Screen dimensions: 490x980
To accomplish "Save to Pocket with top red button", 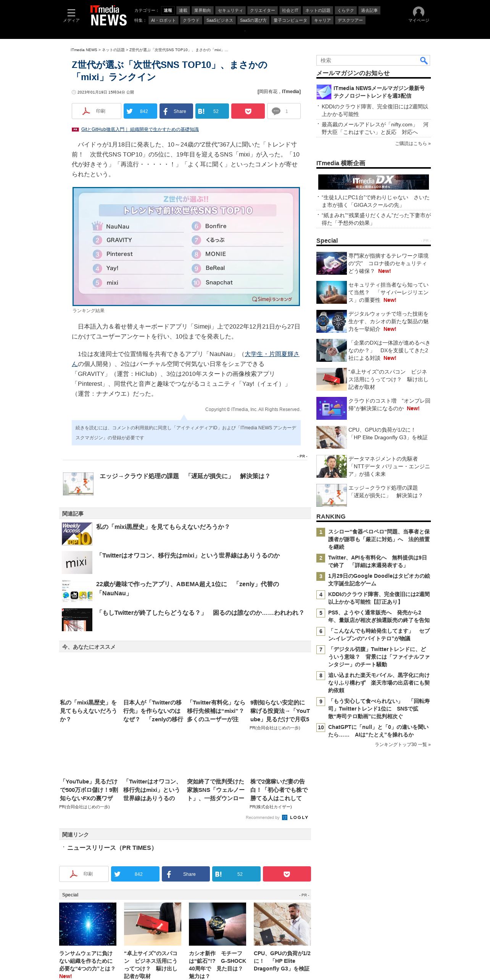I will click(x=248, y=111).
